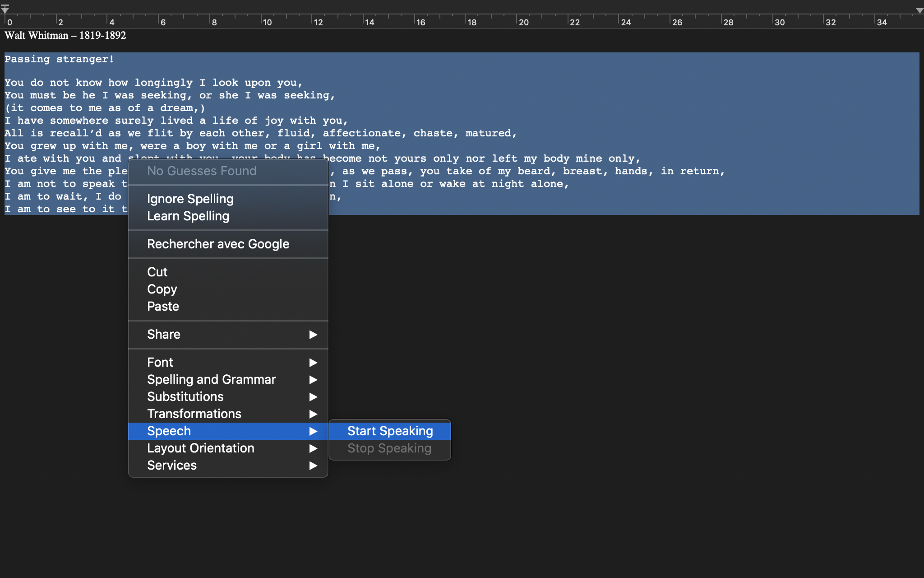Click the Transformations submenu arrow
The width and height of the screenshot is (924, 578).
313,414
